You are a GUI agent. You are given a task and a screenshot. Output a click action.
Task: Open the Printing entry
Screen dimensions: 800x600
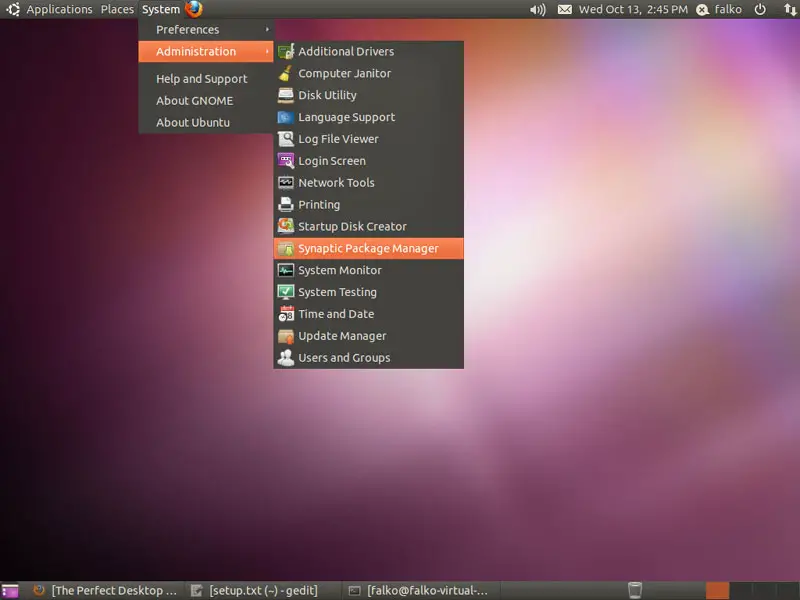click(x=368, y=205)
